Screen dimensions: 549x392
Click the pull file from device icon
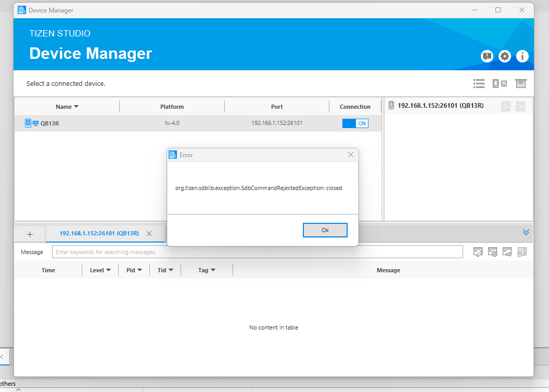tap(506, 106)
